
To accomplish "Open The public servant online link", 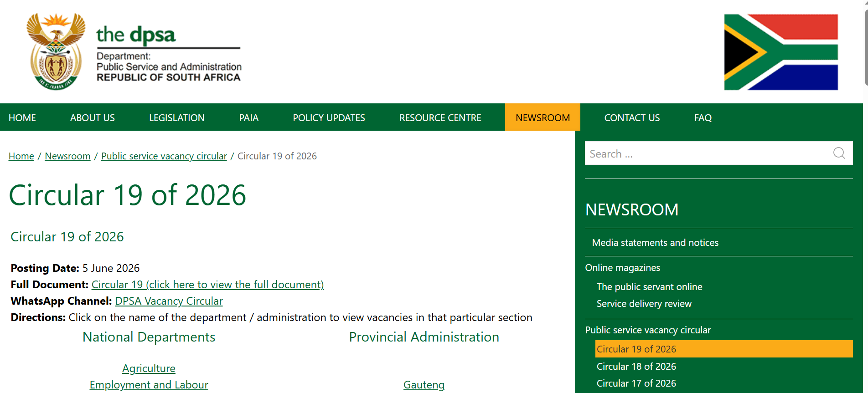I will point(650,287).
